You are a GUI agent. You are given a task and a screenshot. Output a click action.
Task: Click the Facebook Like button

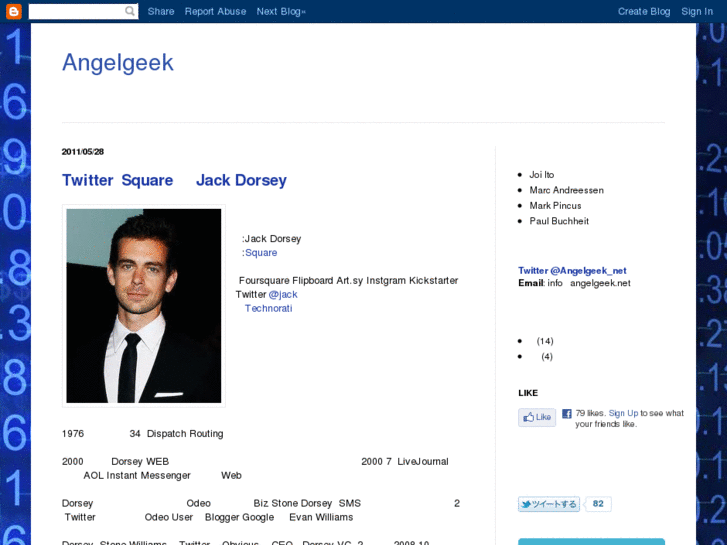click(537, 417)
